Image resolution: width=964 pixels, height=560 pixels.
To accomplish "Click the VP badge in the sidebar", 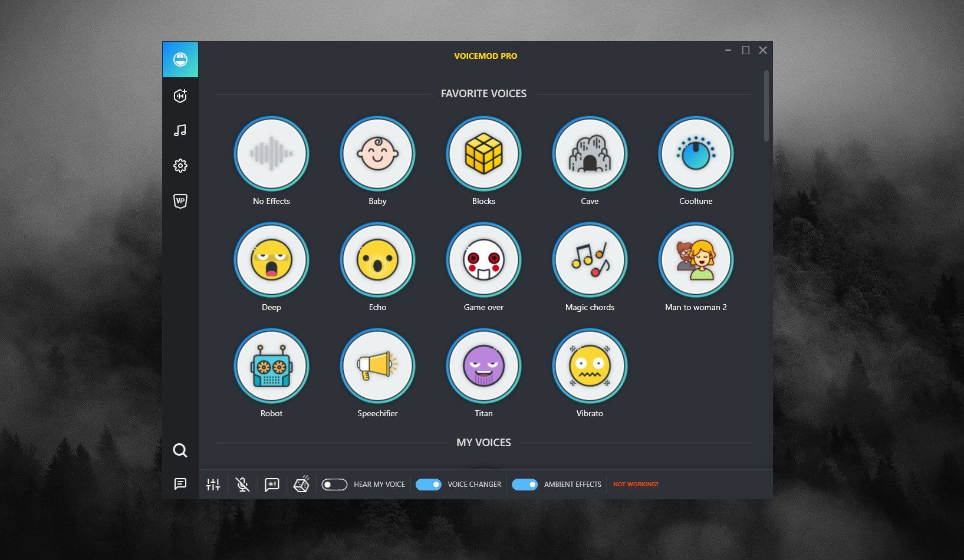I will [x=180, y=201].
